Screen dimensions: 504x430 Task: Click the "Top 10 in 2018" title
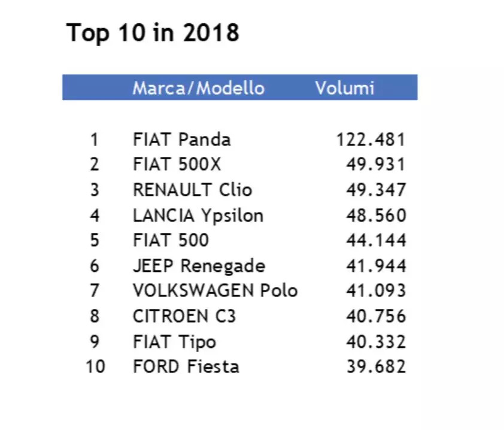point(153,32)
